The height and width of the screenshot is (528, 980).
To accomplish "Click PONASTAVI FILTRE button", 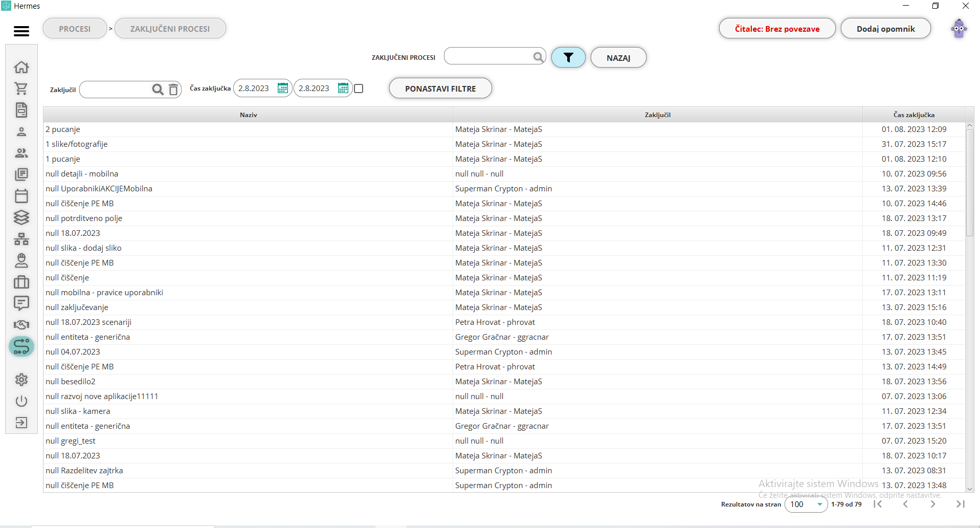I will [x=440, y=88].
